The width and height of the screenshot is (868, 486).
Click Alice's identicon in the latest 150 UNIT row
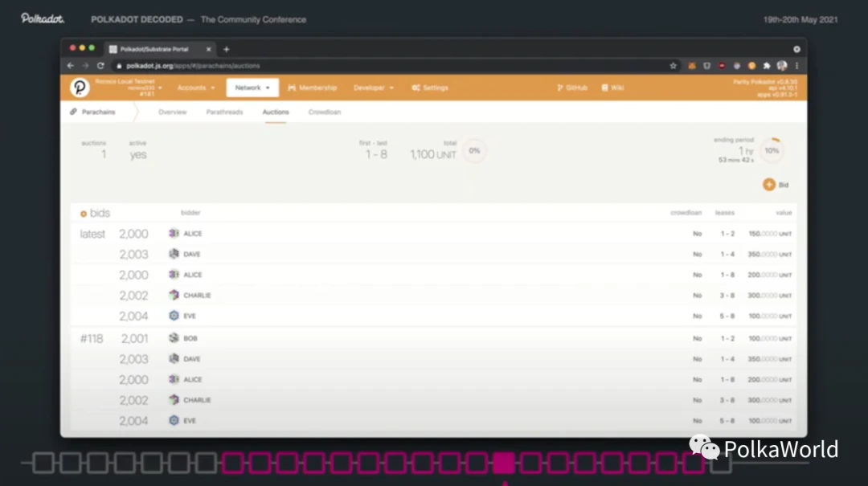point(174,234)
